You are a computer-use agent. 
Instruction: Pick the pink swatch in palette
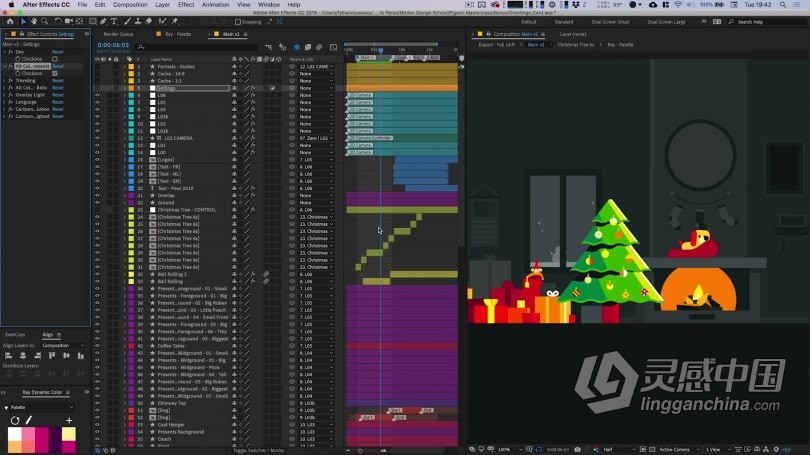[28, 434]
